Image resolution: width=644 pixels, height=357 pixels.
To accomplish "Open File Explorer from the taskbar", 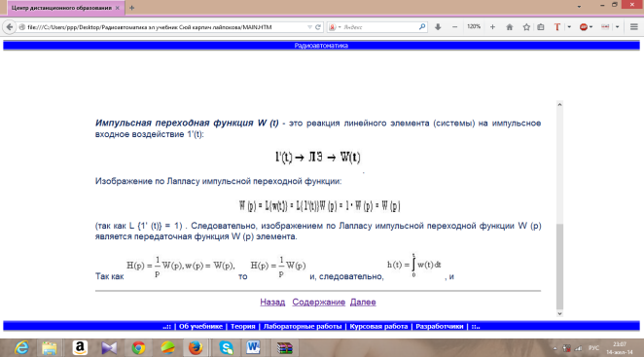I will point(50,348).
